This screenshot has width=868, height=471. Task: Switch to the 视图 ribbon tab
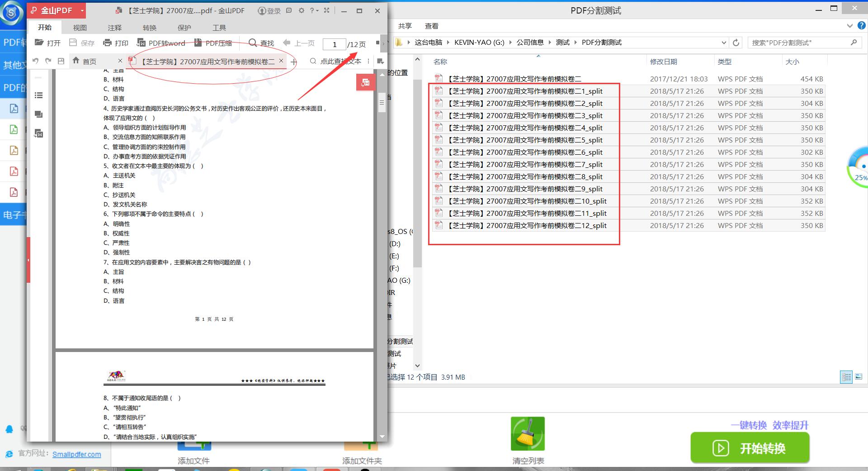[80, 28]
